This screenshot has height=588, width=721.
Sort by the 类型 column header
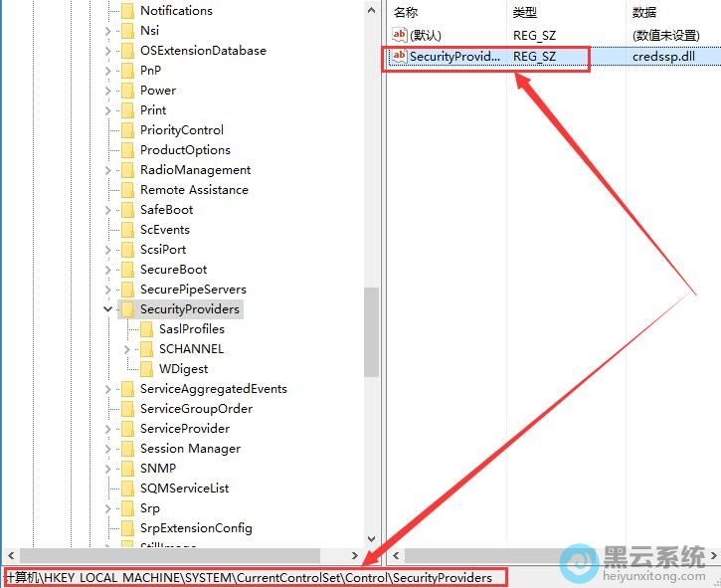tap(524, 12)
